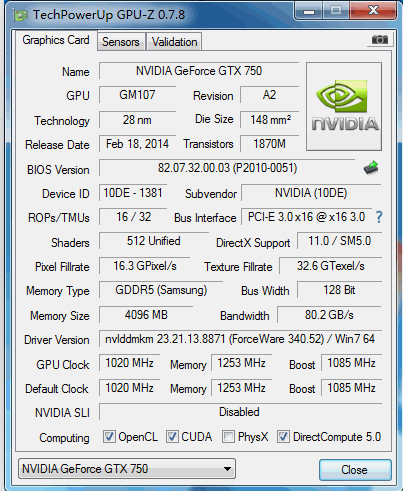Switch to the Sensors tab
This screenshot has height=491, width=403.
click(x=121, y=42)
